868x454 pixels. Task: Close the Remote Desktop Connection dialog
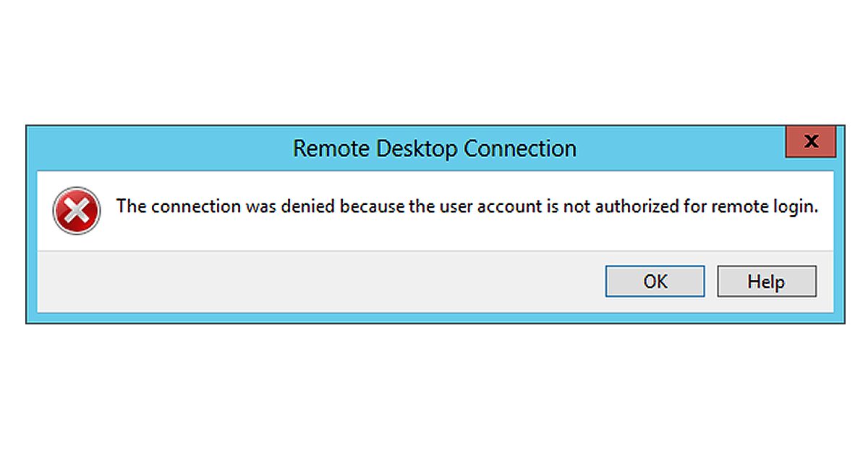click(811, 141)
